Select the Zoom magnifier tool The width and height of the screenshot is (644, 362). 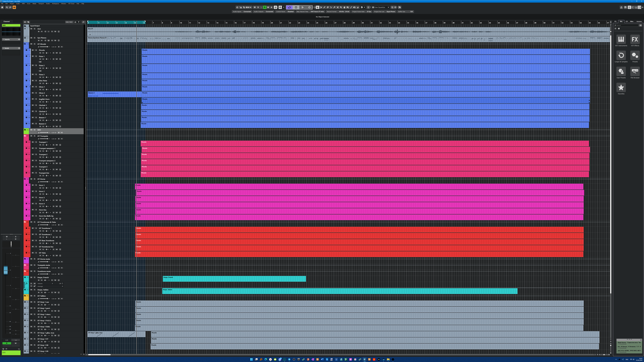pyautogui.click(x=341, y=7)
